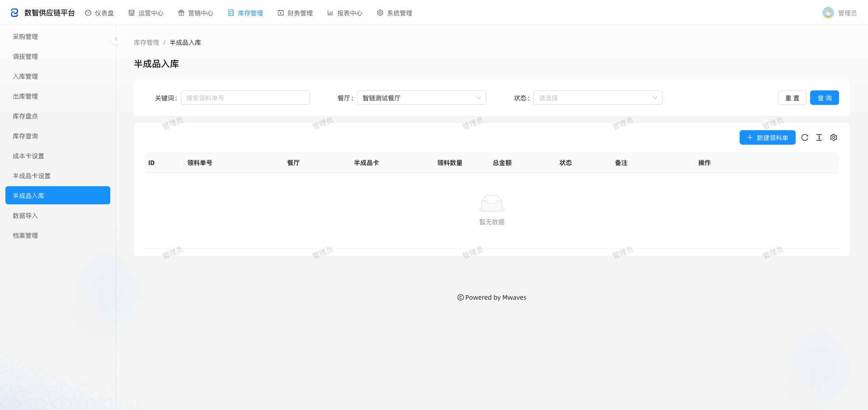Open 库存查询 in the sidebar
This screenshot has width=868, height=410.
[58, 136]
